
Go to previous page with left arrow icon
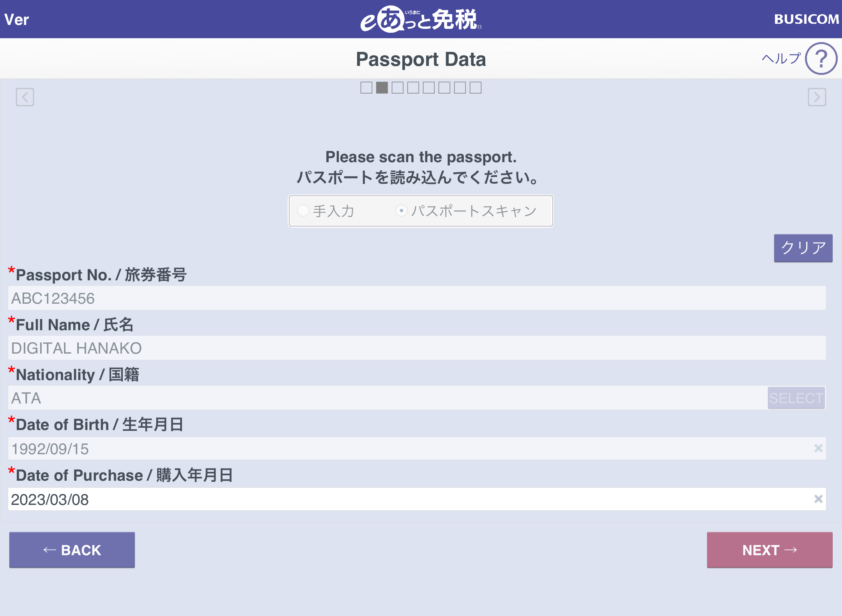pos(25,97)
